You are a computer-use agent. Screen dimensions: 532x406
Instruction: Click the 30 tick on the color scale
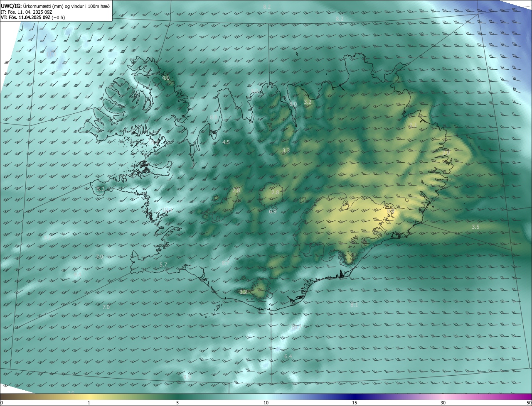(443, 403)
